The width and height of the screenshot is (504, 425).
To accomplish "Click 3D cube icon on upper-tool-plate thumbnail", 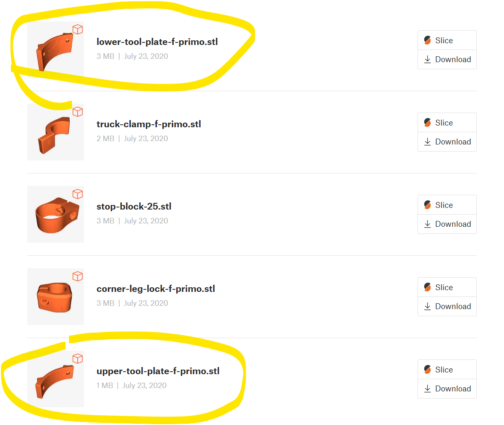I will 78,359.
